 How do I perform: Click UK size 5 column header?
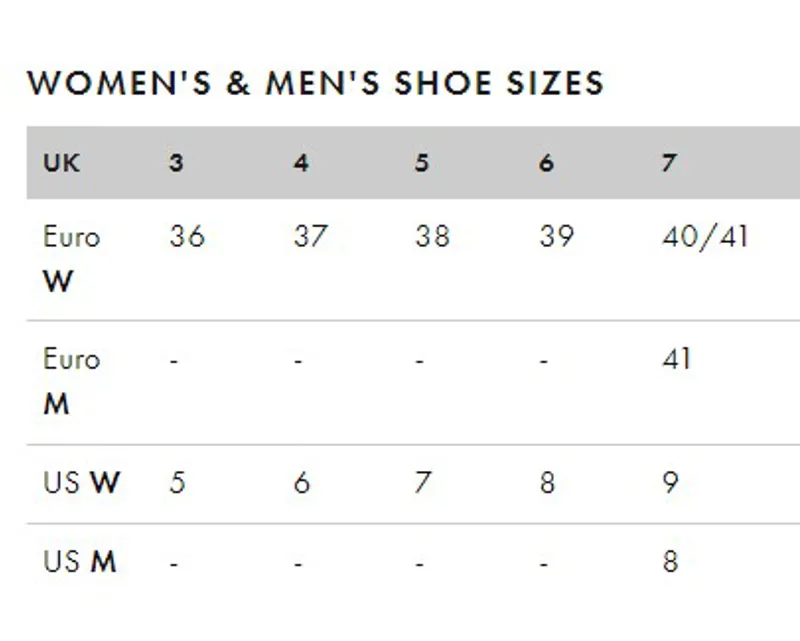421,163
